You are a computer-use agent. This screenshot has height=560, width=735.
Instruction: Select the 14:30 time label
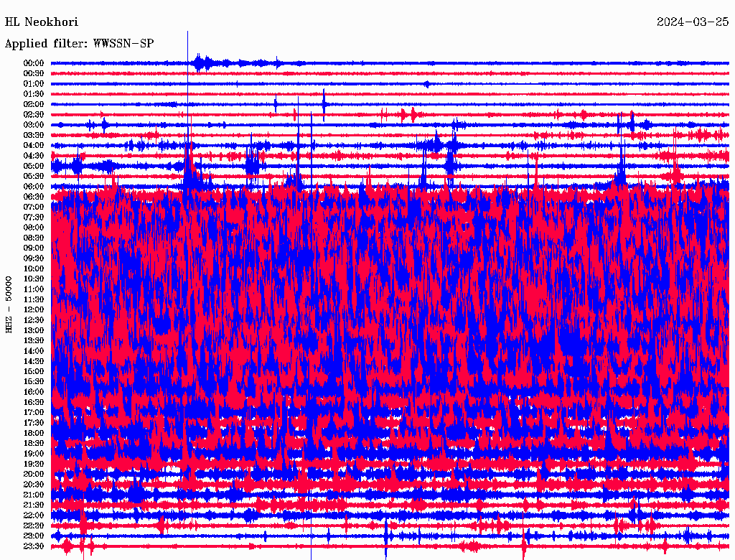click(34, 362)
